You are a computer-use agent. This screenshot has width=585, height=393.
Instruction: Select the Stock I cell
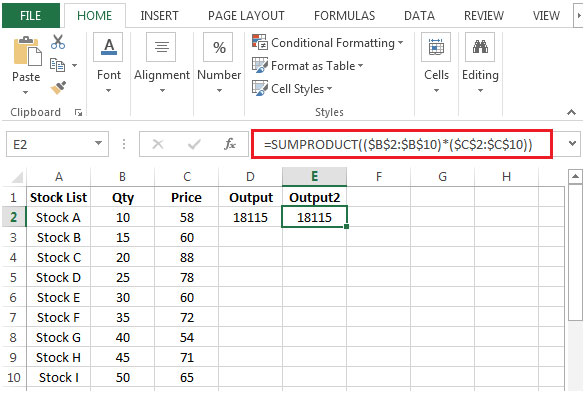point(59,377)
